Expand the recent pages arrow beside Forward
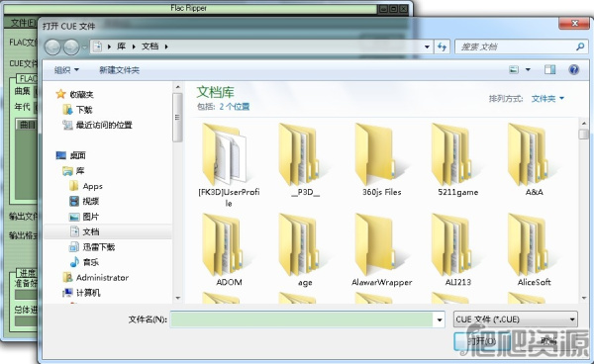 pyautogui.click(x=84, y=47)
